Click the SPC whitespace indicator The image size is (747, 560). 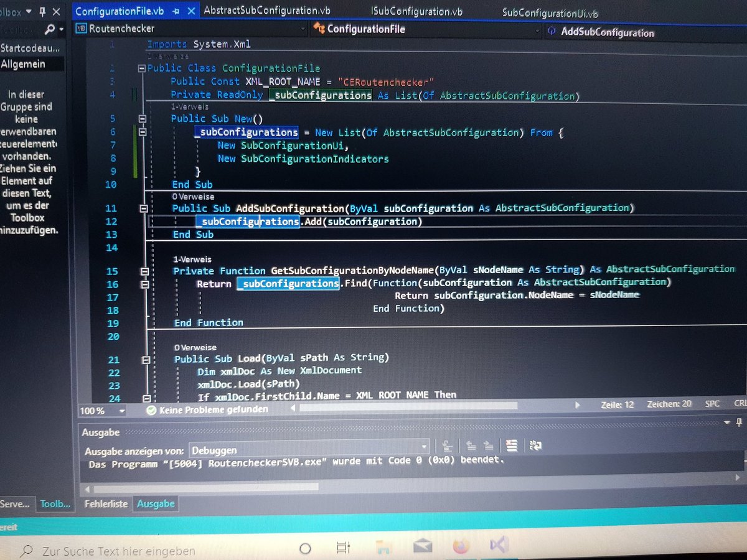[x=712, y=404]
